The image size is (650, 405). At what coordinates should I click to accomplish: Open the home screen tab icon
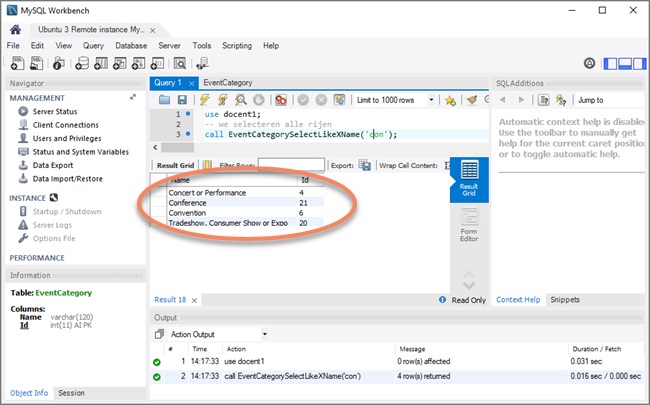tap(15, 29)
